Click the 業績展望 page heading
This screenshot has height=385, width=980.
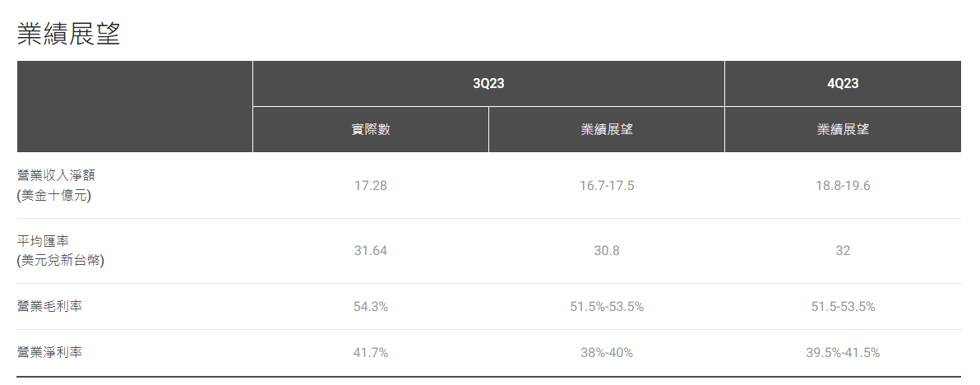(x=69, y=34)
